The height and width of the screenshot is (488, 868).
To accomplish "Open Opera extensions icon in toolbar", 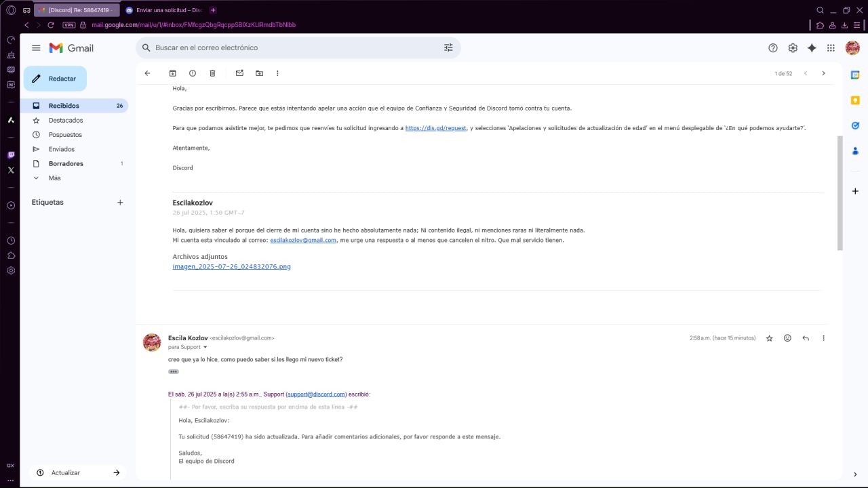I will [821, 25].
